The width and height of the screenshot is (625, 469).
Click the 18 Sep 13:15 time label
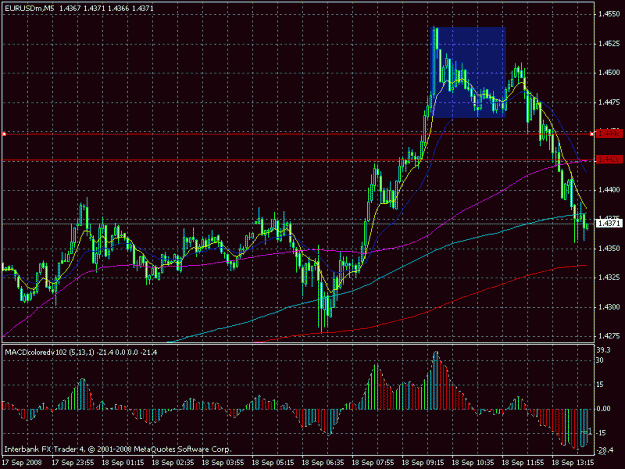[x=573, y=463]
